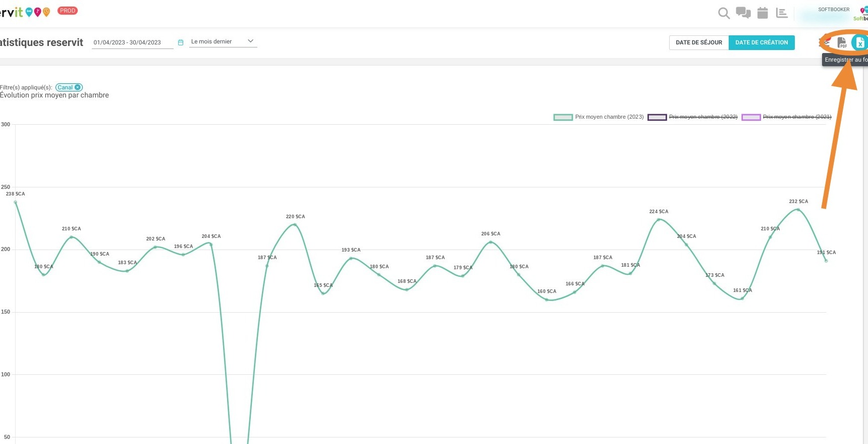Open date picker calendar icon

[x=181, y=42]
